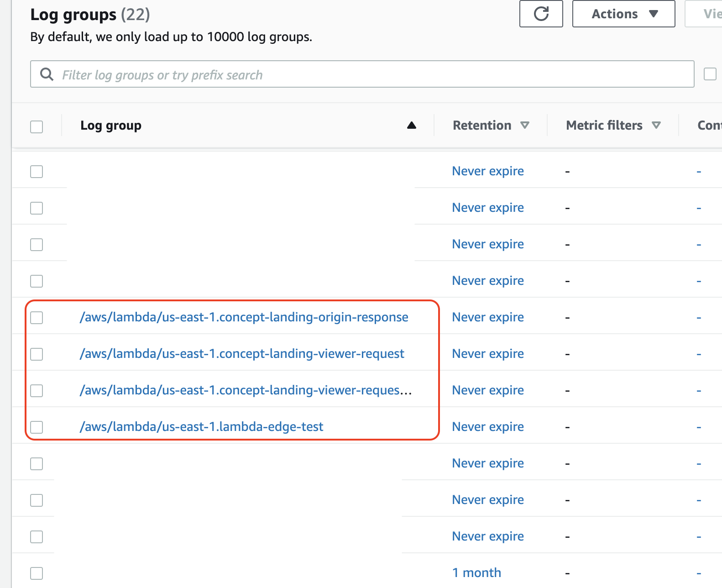Viewport: 722px width, 588px height.
Task: Focus the Filter log groups search field
Action: [362, 74]
